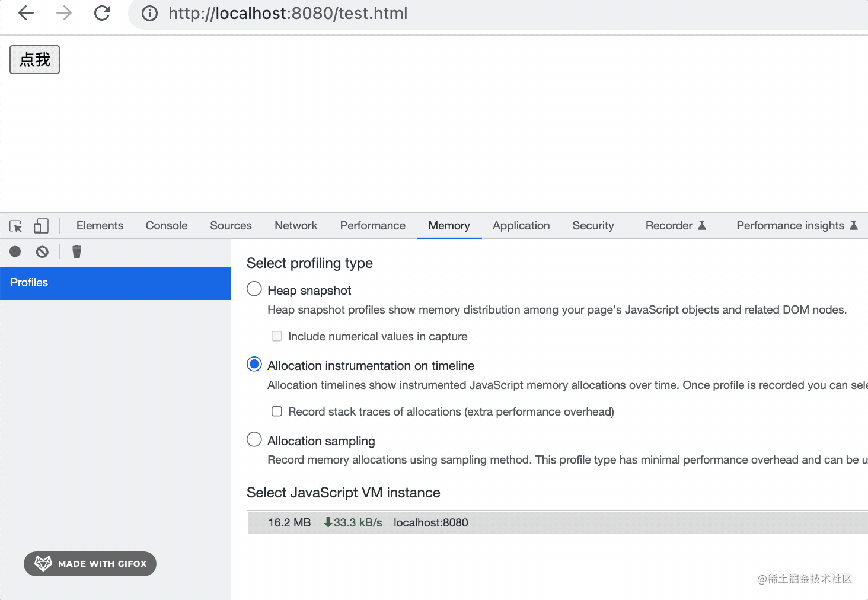
Task: Click the 16.2 MB memory value
Action: click(289, 523)
